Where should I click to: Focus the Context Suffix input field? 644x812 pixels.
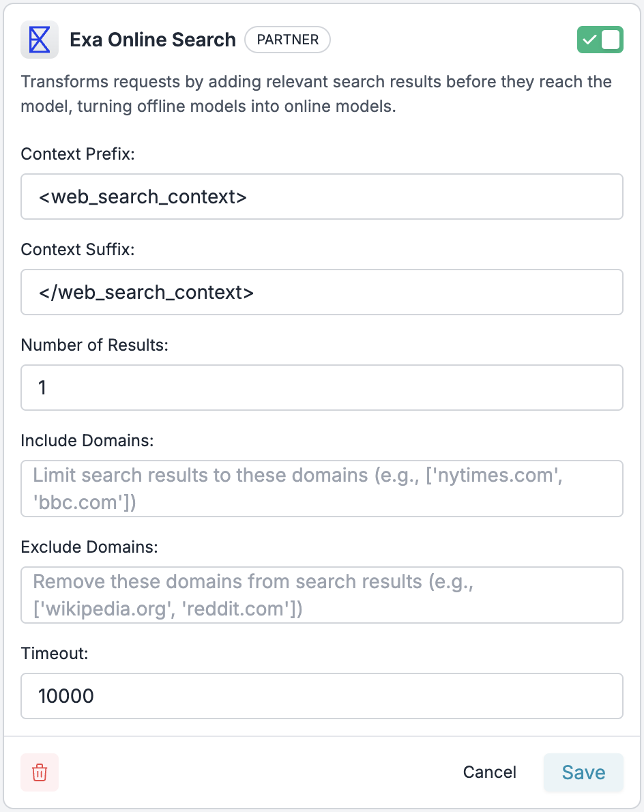point(321,292)
